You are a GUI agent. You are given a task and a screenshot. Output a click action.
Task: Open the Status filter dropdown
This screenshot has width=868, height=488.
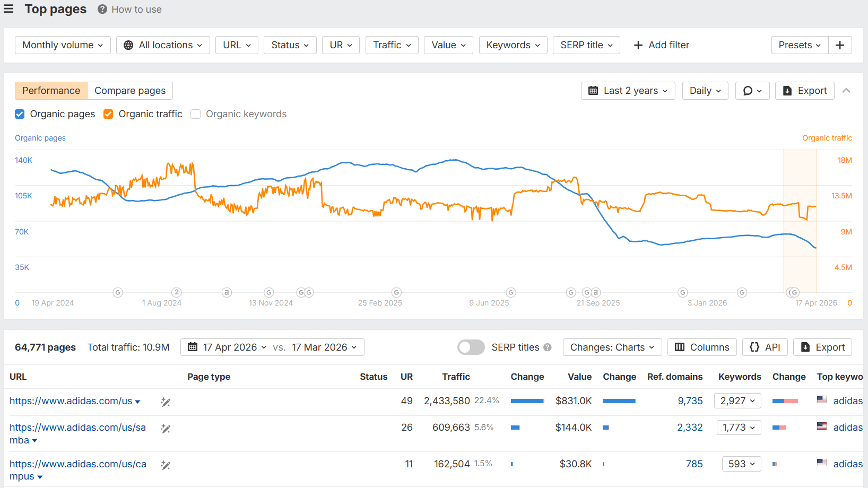click(290, 45)
